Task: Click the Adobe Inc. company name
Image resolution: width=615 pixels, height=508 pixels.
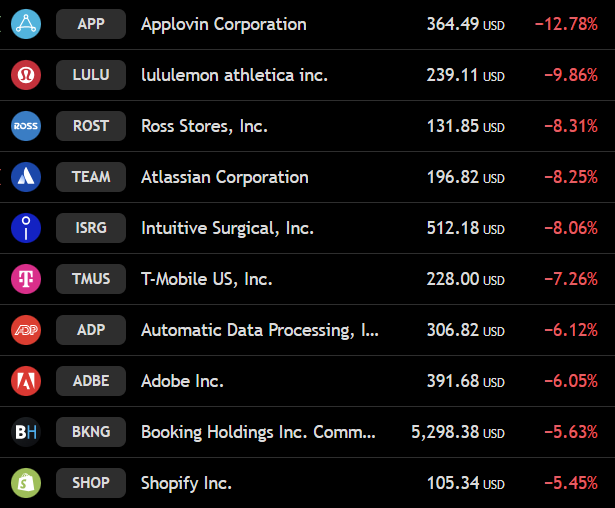Action: (182, 381)
